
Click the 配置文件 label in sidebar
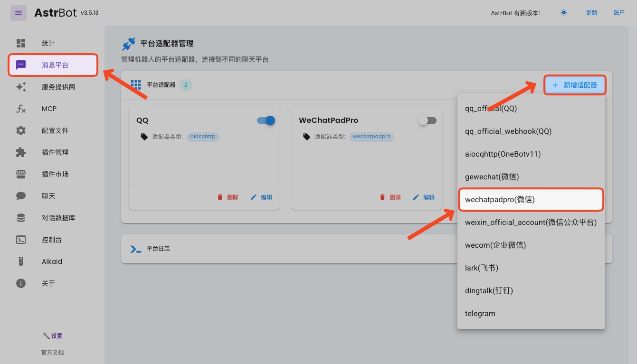point(55,131)
